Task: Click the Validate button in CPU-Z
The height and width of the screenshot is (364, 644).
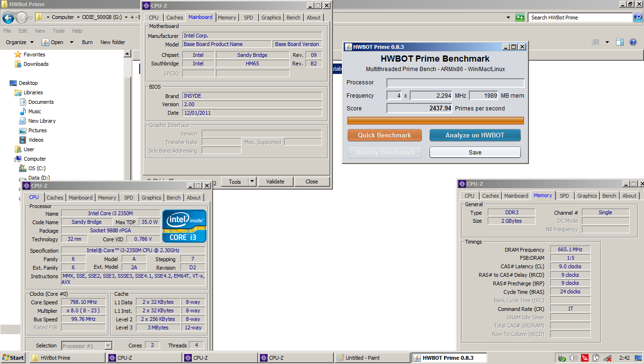Action: [275, 182]
